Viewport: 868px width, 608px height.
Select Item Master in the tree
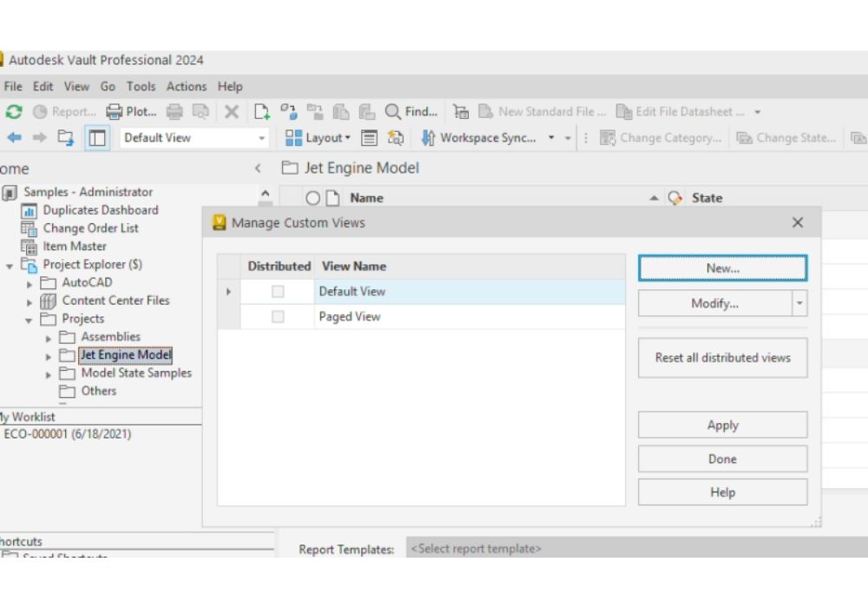click(x=75, y=247)
